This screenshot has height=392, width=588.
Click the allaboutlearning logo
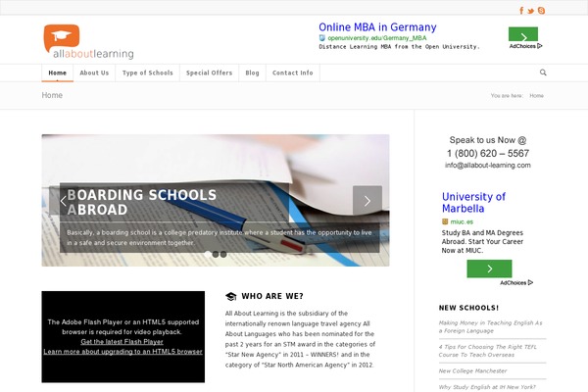pyautogui.click(x=88, y=41)
